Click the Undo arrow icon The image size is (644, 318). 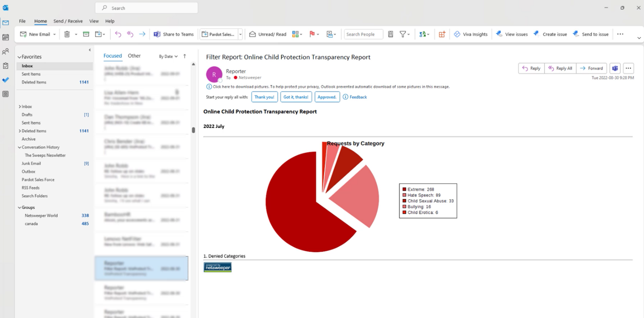[x=118, y=34]
